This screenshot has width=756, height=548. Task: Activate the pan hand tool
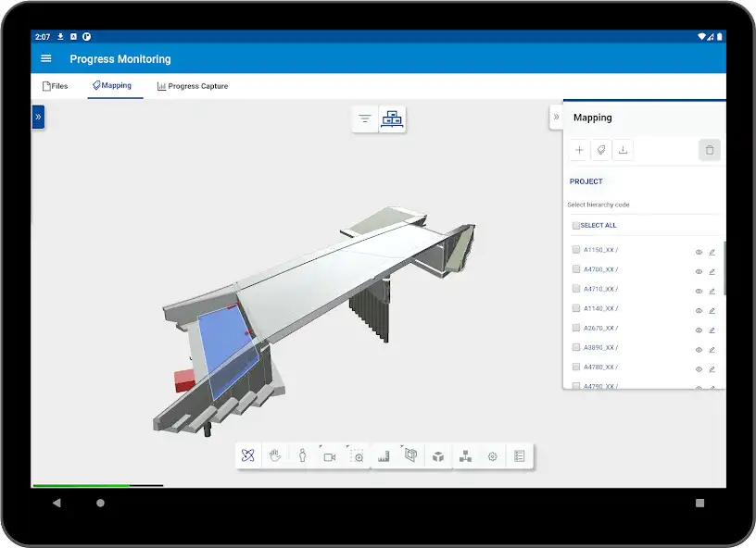(x=275, y=456)
